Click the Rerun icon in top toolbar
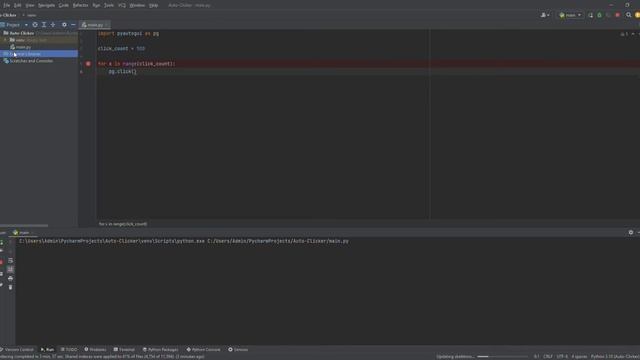 591,15
